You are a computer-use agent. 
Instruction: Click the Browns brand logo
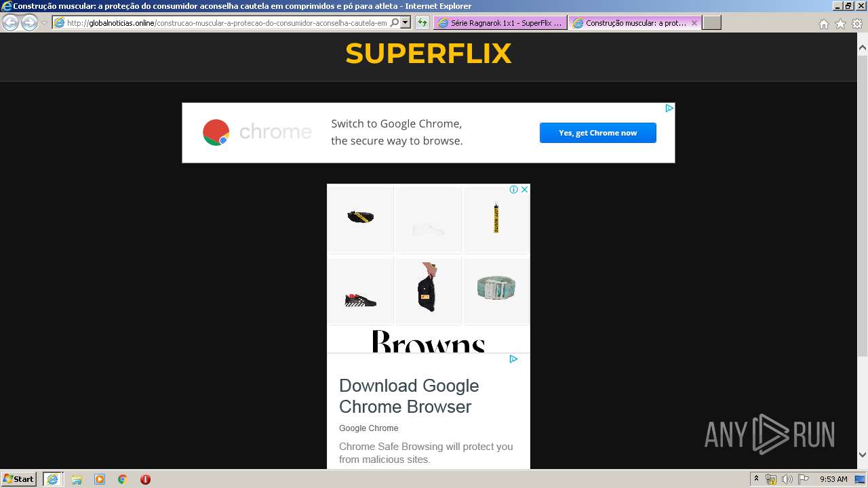(x=429, y=341)
